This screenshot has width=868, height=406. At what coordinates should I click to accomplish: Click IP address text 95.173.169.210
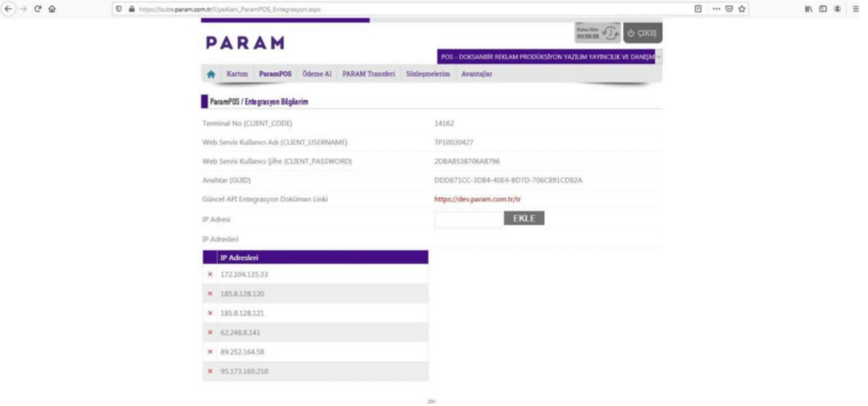244,372
